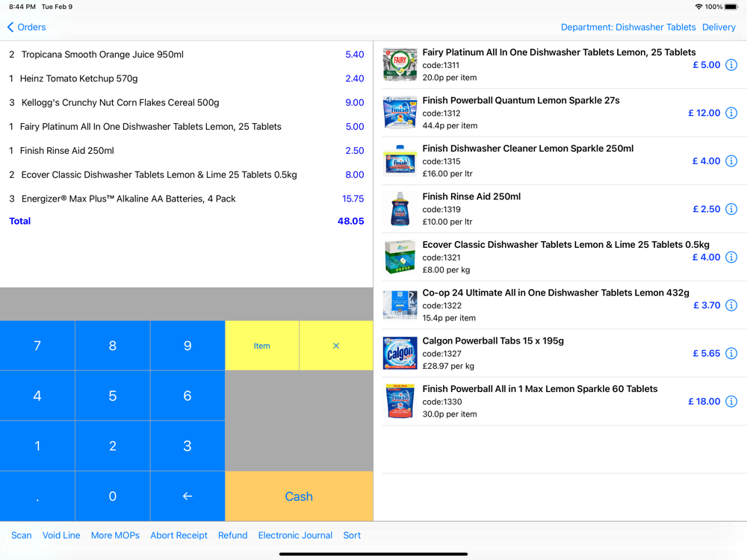
Task: Select the Co-op 24 Ultimate tablets thumbnail
Action: click(400, 305)
